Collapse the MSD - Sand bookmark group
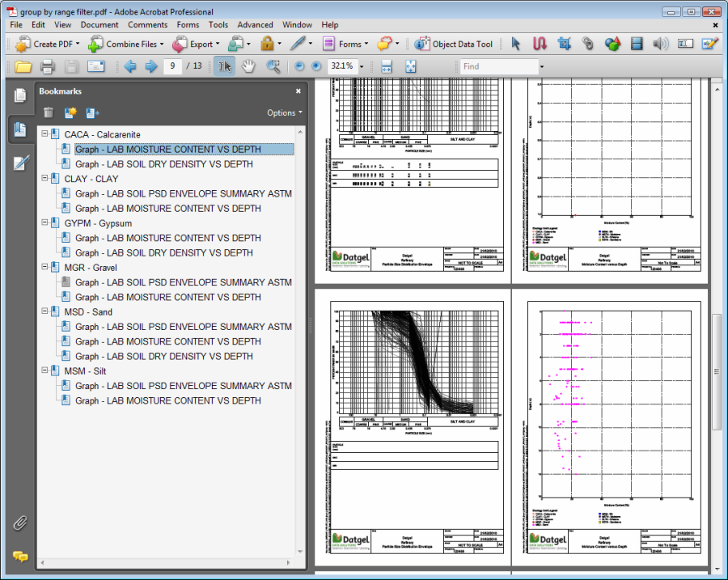728x580 pixels. (45, 312)
